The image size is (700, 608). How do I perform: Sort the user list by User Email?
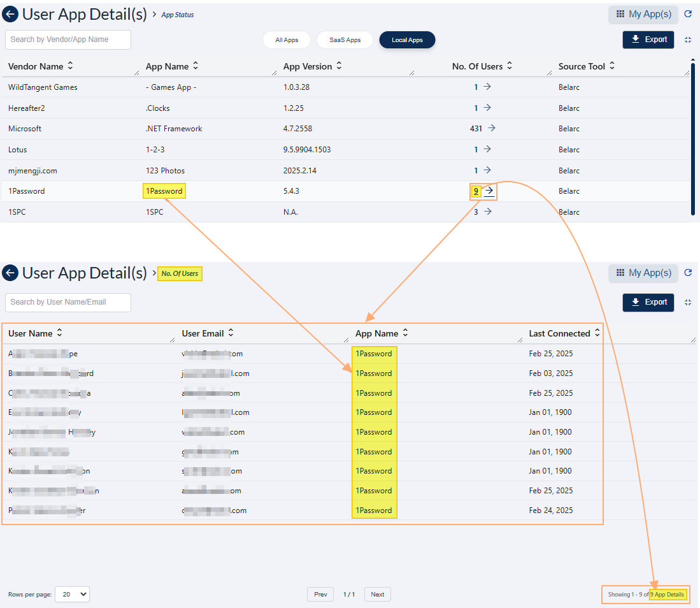(x=231, y=333)
